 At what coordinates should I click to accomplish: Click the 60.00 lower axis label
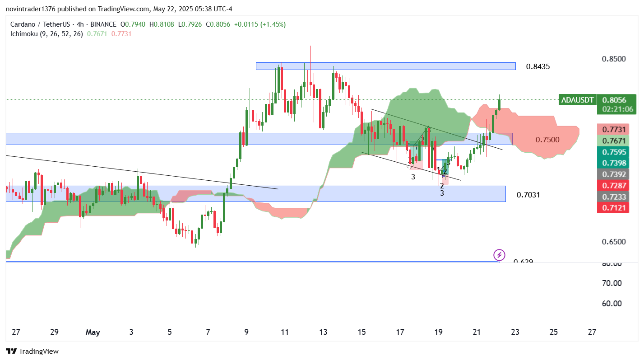pyautogui.click(x=612, y=303)
